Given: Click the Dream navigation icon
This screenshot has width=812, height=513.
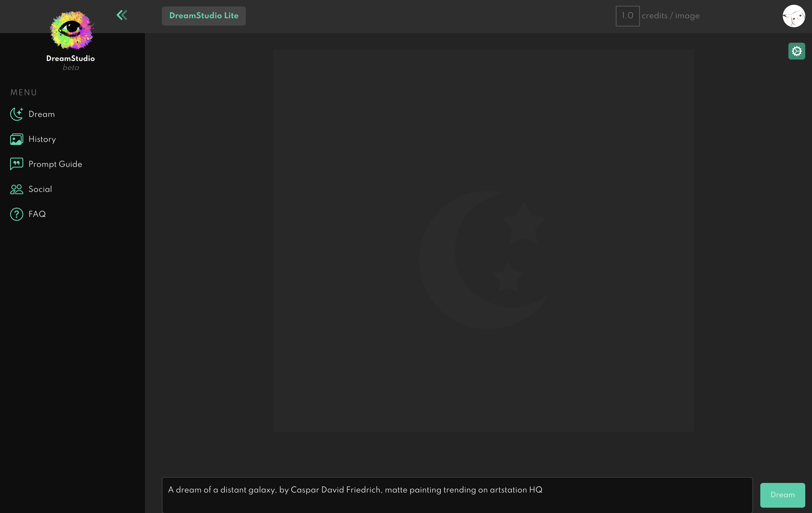Looking at the screenshot, I should (x=17, y=114).
